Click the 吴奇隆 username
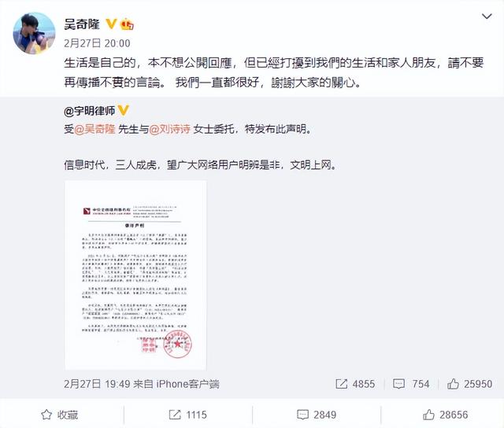This screenshot has height=428, width=504. [x=82, y=24]
